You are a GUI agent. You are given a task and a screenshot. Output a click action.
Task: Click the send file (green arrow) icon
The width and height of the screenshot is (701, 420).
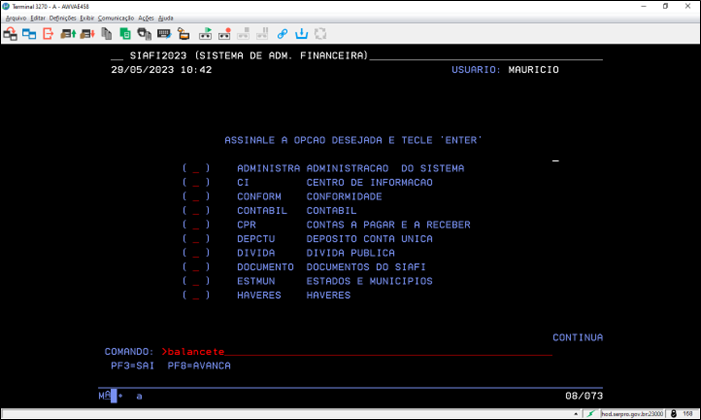pos(68,34)
